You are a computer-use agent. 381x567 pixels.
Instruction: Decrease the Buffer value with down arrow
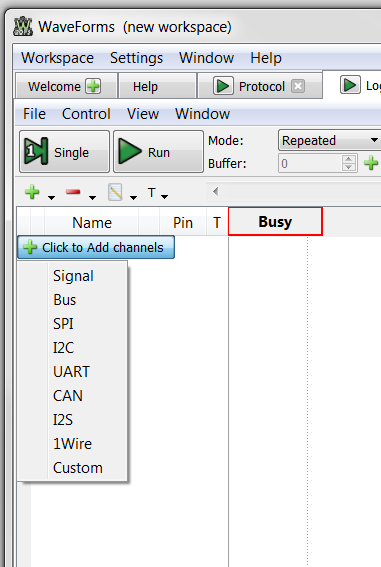(348, 167)
